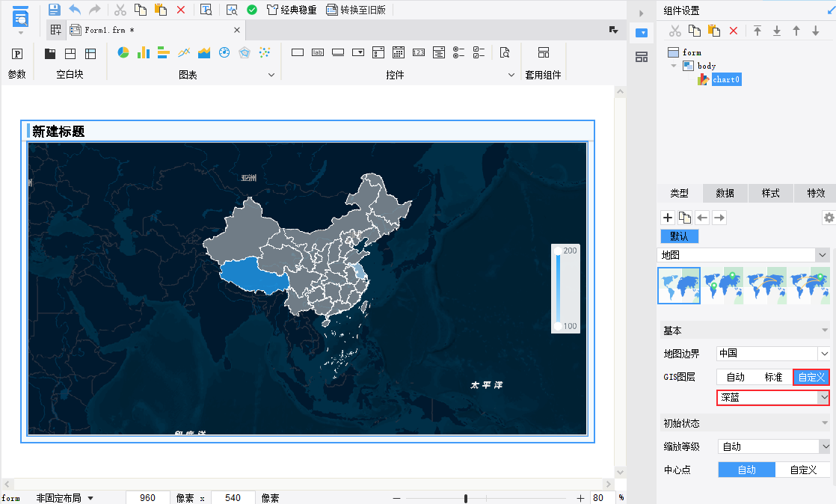Screen dimensions: 836x504
Task: Insert a pie chart from chart toolbar
Action: tap(123, 53)
